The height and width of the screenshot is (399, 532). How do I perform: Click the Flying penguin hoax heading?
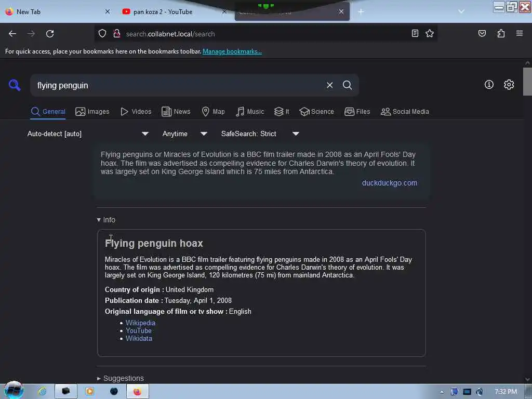coord(154,243)
